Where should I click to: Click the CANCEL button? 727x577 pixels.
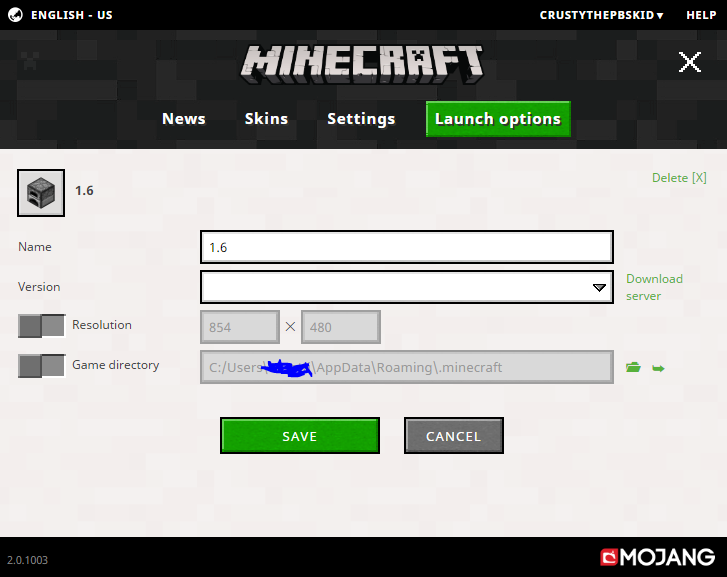tap(453, 436)
